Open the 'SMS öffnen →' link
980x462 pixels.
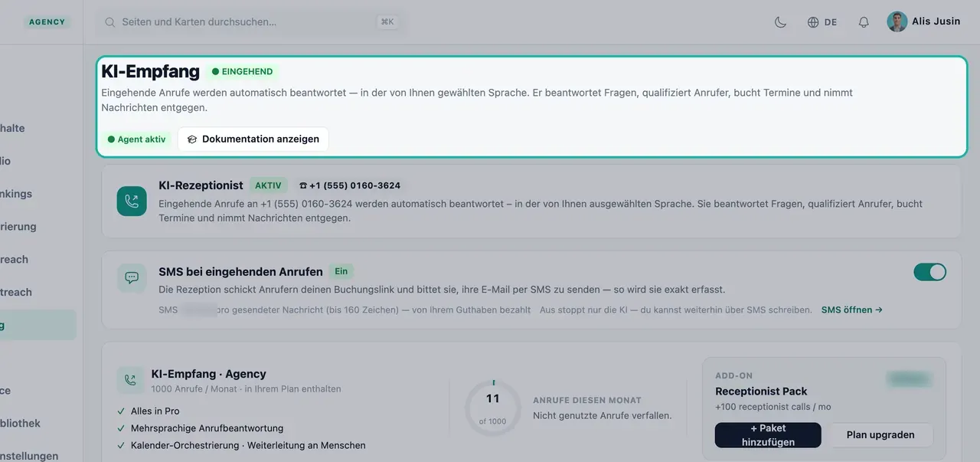pos(851,310)
